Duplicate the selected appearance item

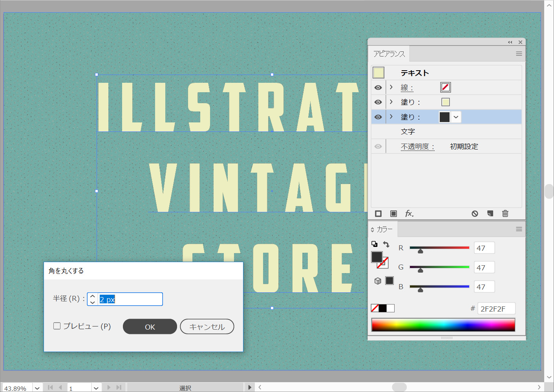(x=490, y=213)
